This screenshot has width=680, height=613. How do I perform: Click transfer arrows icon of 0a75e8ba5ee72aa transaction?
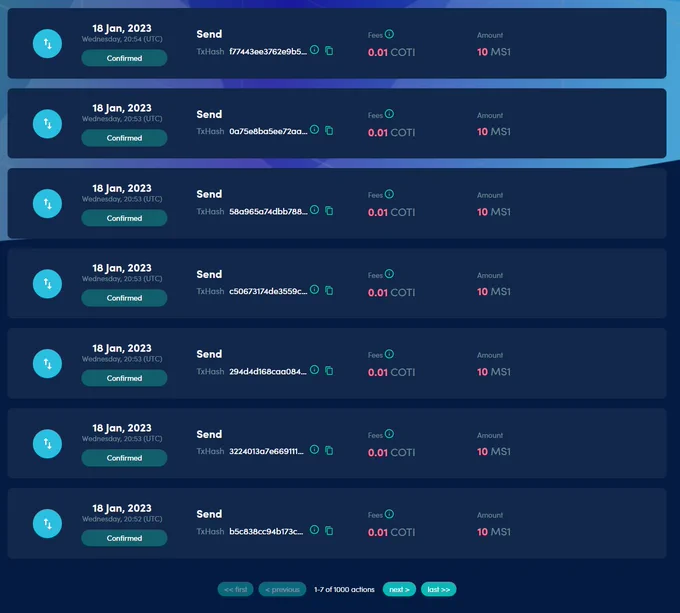click(47, 124)
